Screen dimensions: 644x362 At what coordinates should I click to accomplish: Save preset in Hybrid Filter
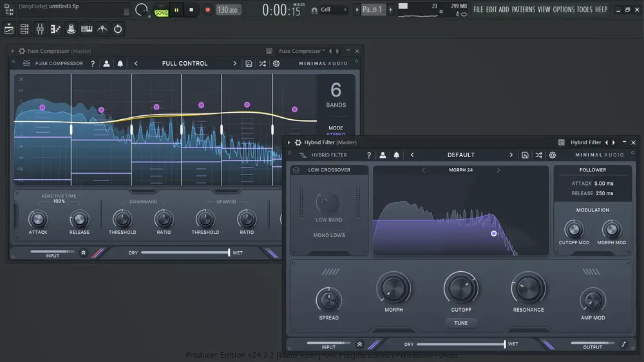(x=525, y=155)
